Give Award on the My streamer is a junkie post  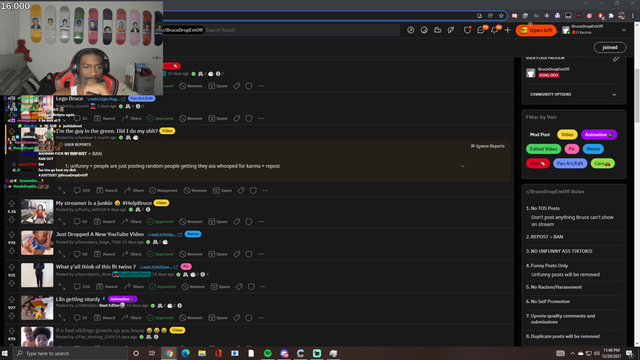[105, 222]
